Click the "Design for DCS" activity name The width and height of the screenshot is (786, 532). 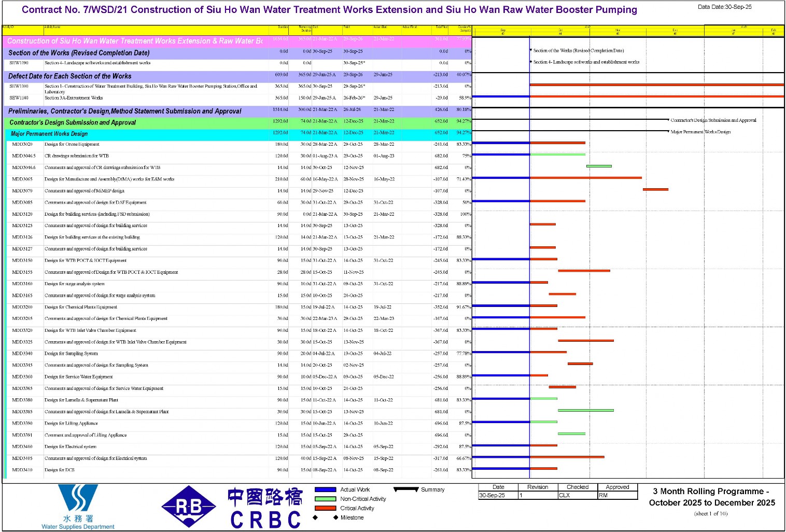[x=60, y=470]
